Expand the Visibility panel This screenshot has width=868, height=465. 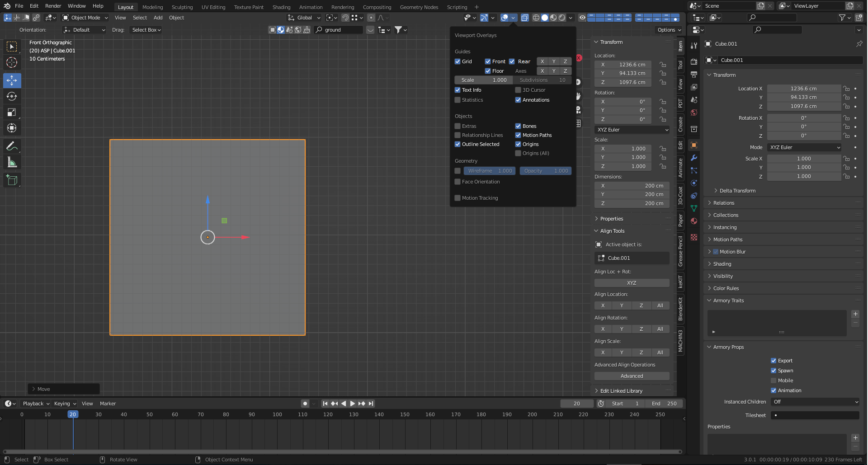pos(723,276)
